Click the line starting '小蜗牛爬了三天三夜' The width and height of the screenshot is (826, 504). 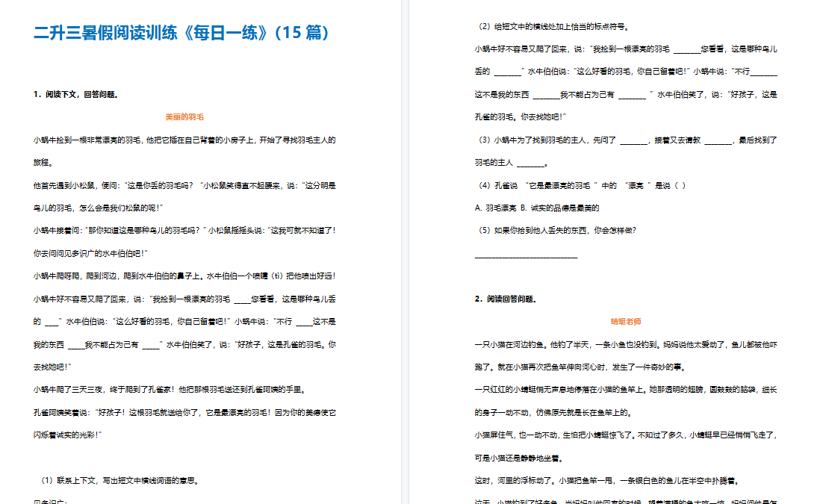170,389
